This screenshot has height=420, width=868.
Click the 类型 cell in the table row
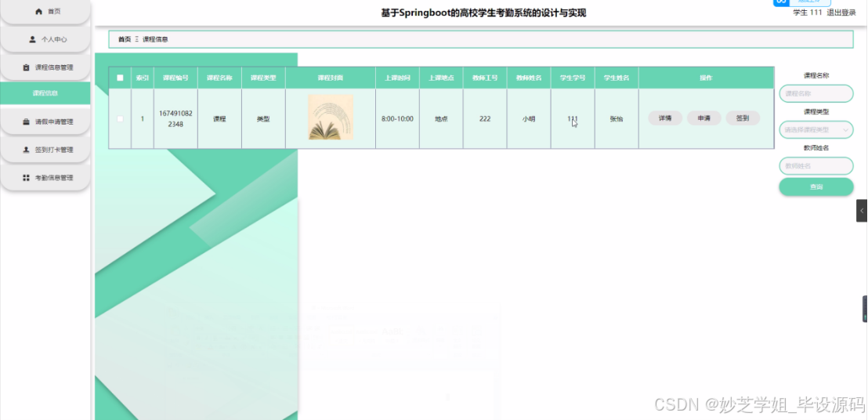(263, 118)
